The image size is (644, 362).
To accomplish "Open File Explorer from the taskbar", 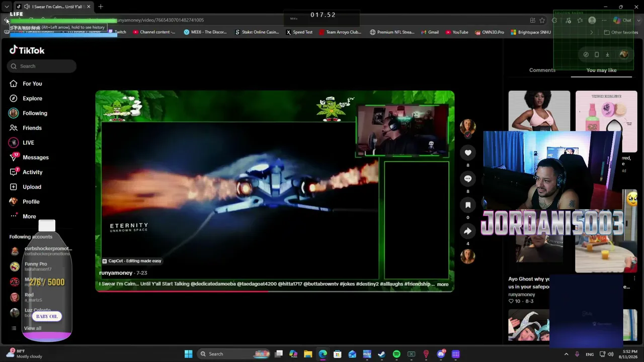I will click(308, 354).
